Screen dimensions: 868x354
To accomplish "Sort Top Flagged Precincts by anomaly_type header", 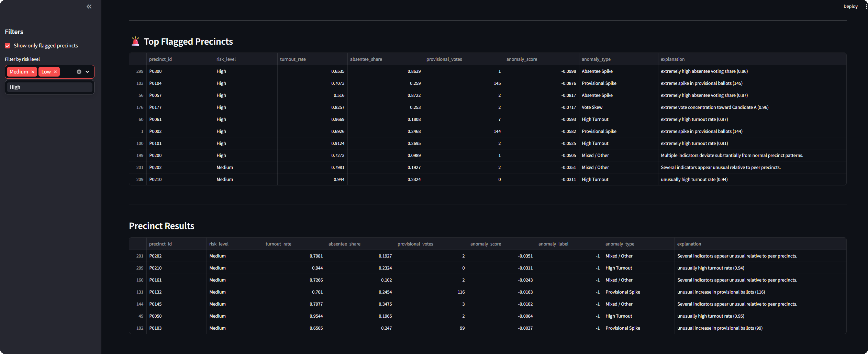I will tap(619, 59).
